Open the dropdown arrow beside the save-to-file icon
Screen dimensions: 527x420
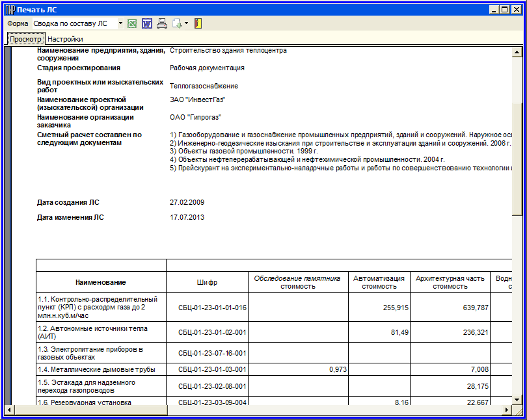pyautogui.click(x=186, y=23)
